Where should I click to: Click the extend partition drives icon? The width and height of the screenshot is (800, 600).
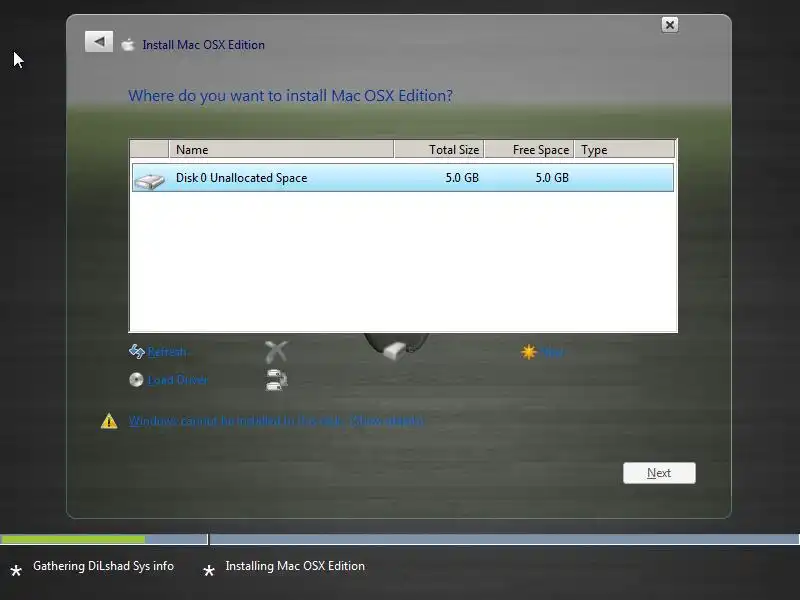click(277, 380)
